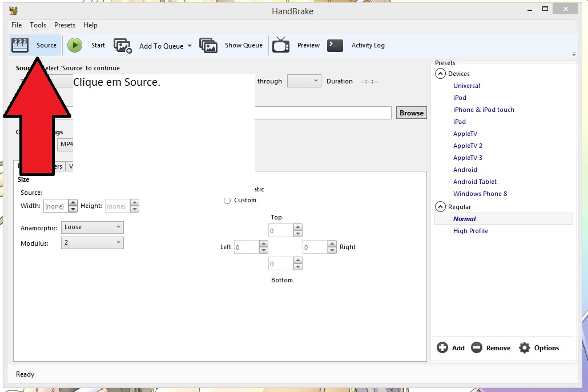Image resolution: width=588 pixels, height=392 pixels.
Task: Click the Activity Log label
Action: (368, 45)
